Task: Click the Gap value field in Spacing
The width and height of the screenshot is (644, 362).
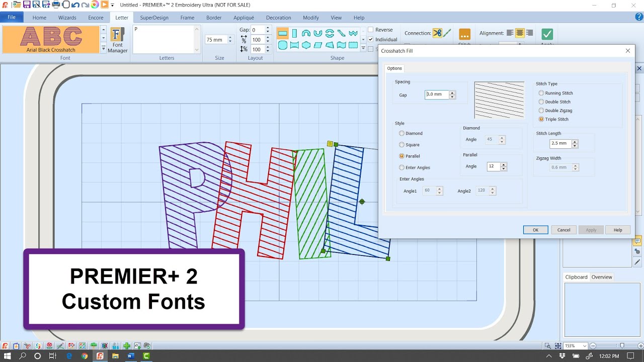Action: pyautogui.click(x=437, y=95)
